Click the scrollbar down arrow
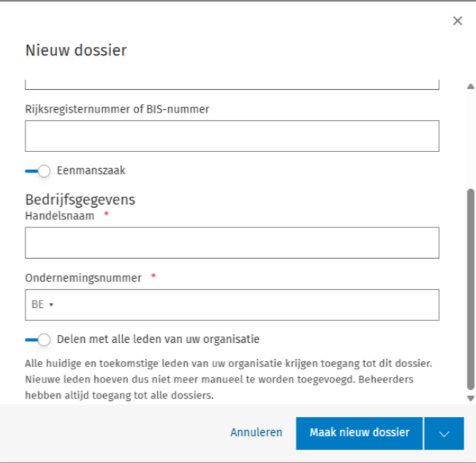Screen dimensions: 476x463 click(x=471, y=398)
